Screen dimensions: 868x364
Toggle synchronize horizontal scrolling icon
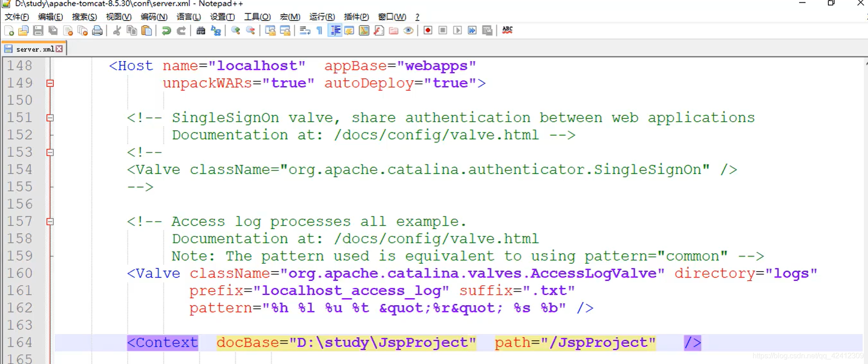point(285,31)
